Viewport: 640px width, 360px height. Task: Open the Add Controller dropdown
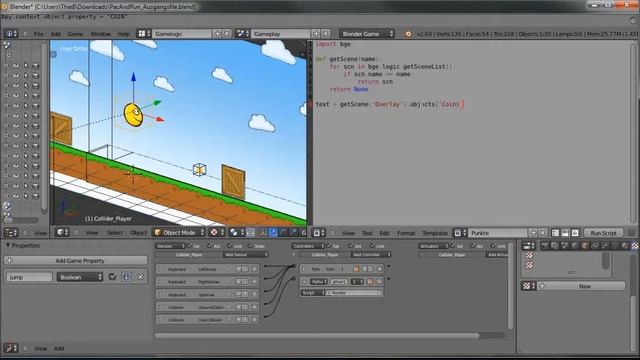point(370,254)
